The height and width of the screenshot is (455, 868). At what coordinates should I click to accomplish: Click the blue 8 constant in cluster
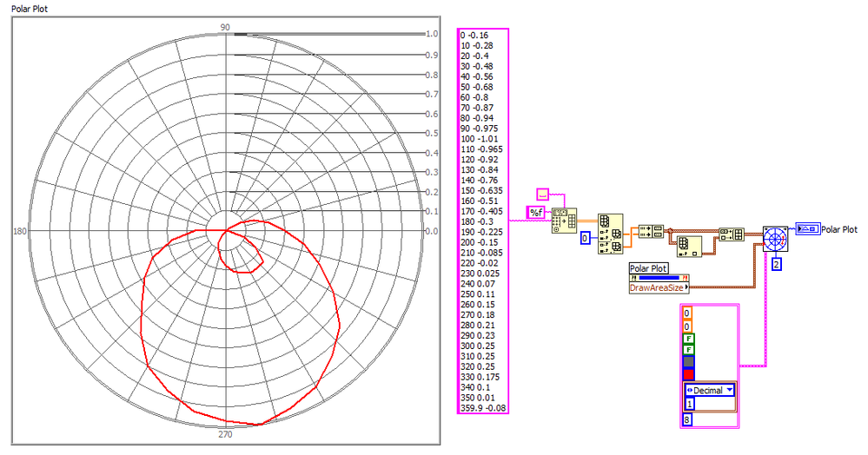click(x=687, y=419)
